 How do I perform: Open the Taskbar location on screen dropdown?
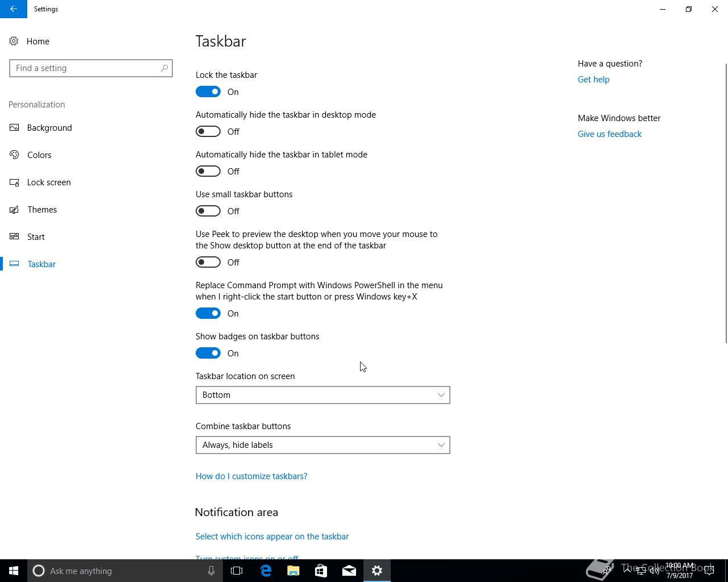click(323, 395)
